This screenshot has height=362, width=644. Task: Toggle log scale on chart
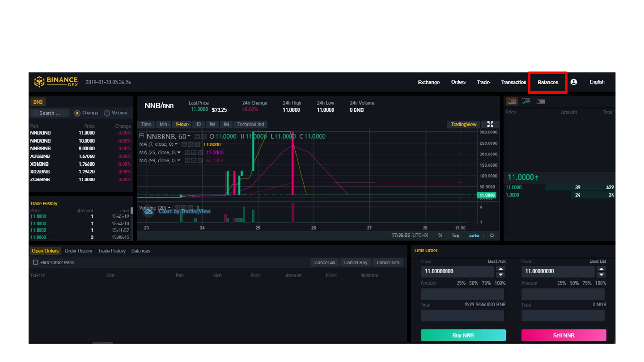[x=455, y=235]
